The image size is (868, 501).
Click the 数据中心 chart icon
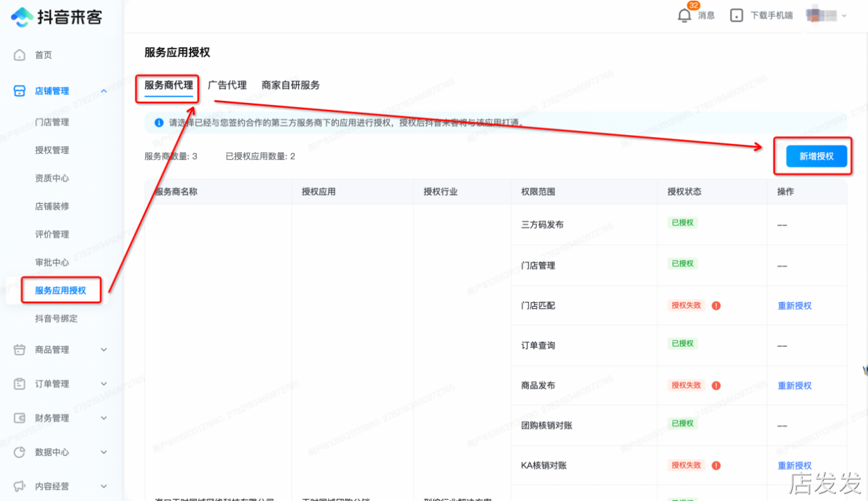click(x=20, y=452)
